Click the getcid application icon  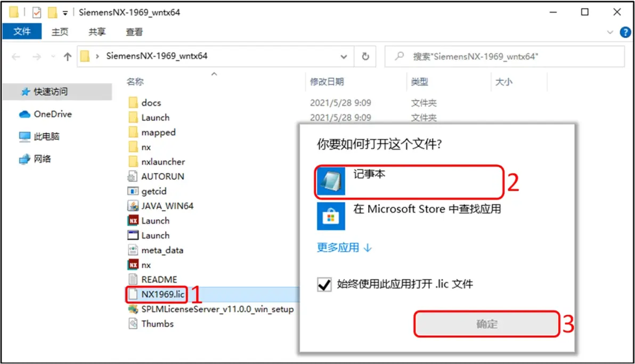coord(133,191)
